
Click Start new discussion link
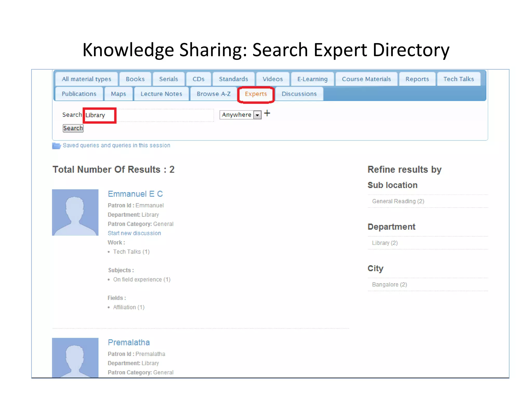[x=134, y=233]
